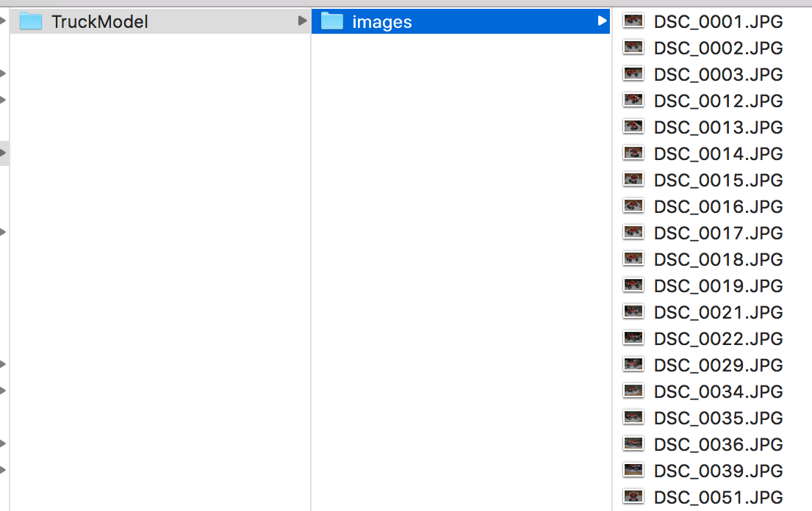Click thumbnail of DSC_0034.JPG
Screen dimensions: 812x511
[633, 391]
